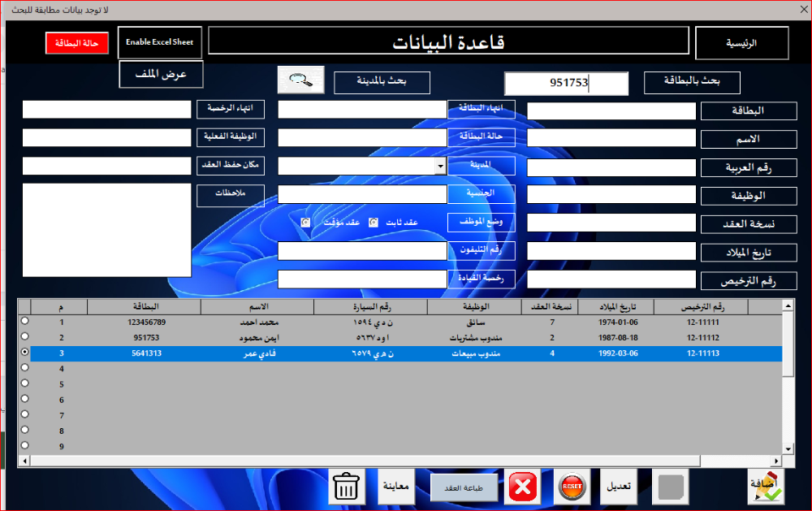Image resolution: width=812 pixels, height=511 pixels.
Task: Go to the الرئيسية (home) page
Action: coord(741,43)
